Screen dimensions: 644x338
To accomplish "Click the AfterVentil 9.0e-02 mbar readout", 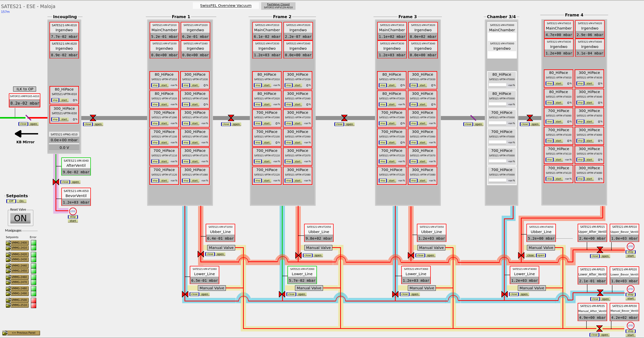I will pyautogui.click(x=76, y=172).
